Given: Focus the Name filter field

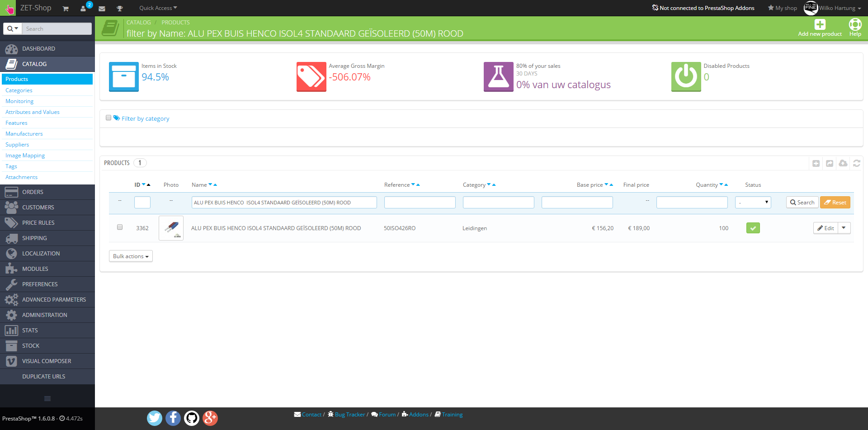Looking at the screenshot, I should click(x=284, y=203).
